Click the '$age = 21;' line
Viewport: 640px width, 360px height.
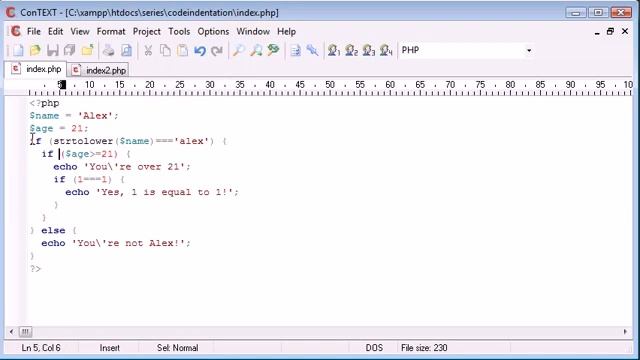coord(59,129)
